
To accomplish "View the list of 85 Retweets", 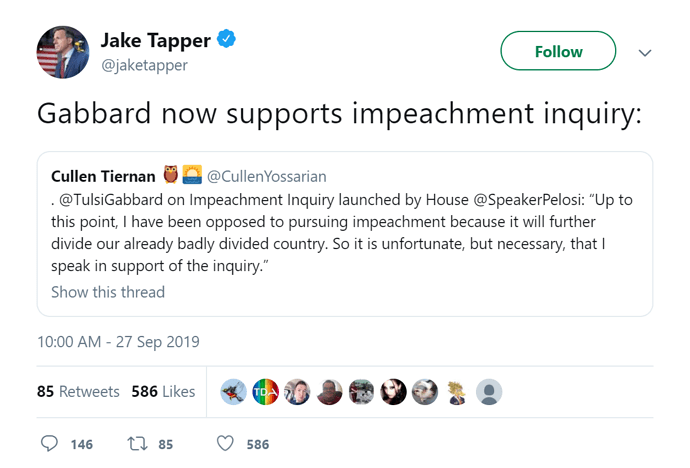I will [x=78, y=392].
